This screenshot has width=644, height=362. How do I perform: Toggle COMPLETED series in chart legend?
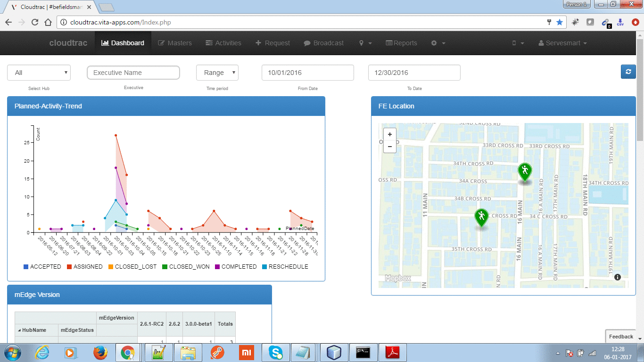pyautogui.click(x=236, y=267)
